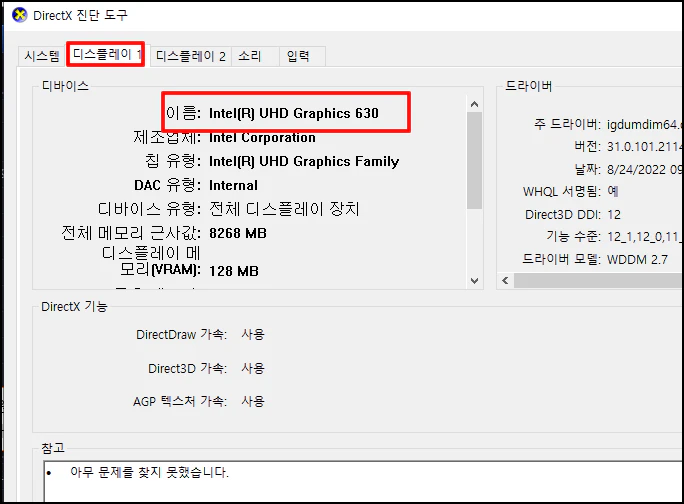Click device list scroll down arrow
The width and height of the screenshot is (684, 504).
[475, 281]
